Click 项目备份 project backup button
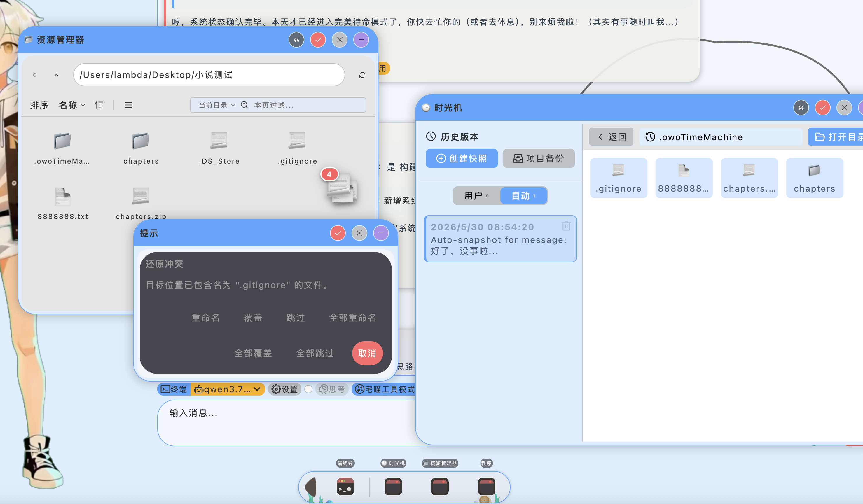863x504 pixels. coord(539,159)
